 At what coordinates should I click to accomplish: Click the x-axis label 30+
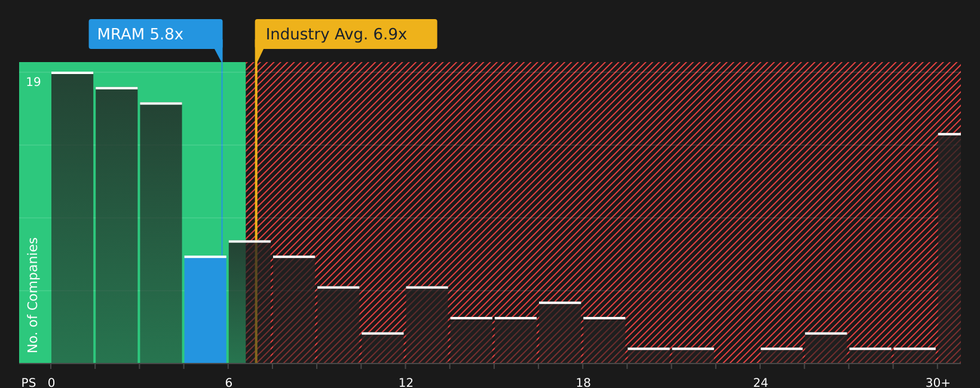pyautogui.click(x=938, y=383)
